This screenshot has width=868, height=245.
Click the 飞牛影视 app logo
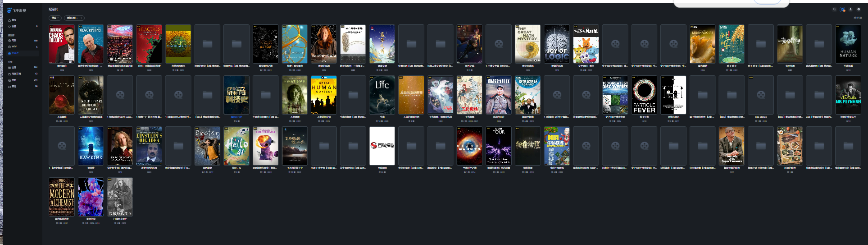[17, 10]
